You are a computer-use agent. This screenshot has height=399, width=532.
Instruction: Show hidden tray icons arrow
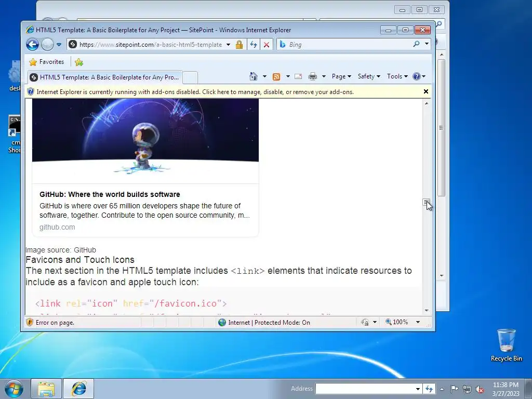[442, 389]
